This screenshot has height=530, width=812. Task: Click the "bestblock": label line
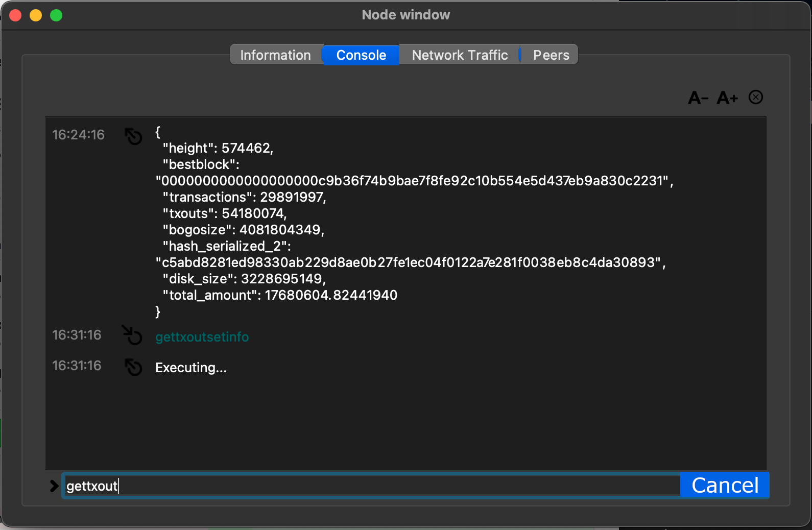pyautogui.click(x=201, y=164)
